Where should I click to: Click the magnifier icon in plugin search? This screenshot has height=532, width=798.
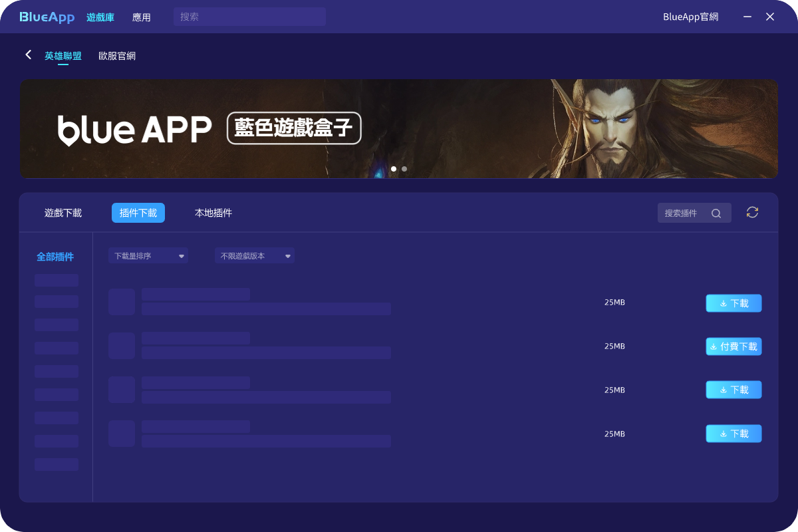pyautogui.click(x=716, y=213)
